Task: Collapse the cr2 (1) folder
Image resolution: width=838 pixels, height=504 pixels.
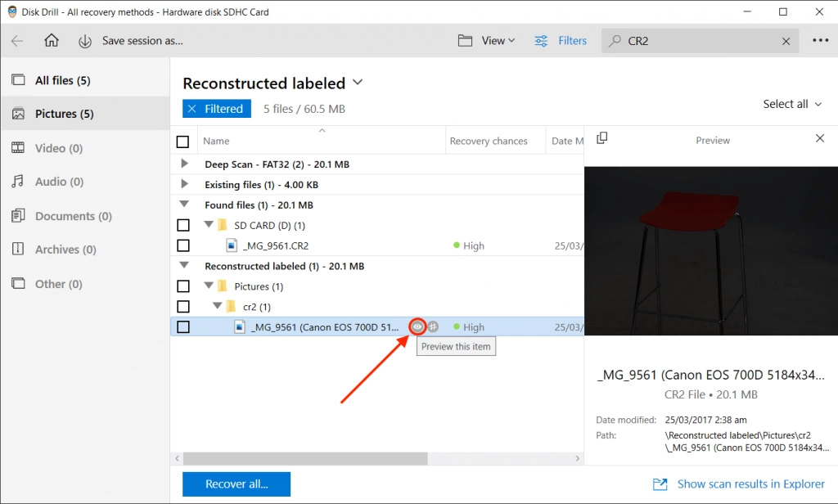Action: [x=218, y=306]
